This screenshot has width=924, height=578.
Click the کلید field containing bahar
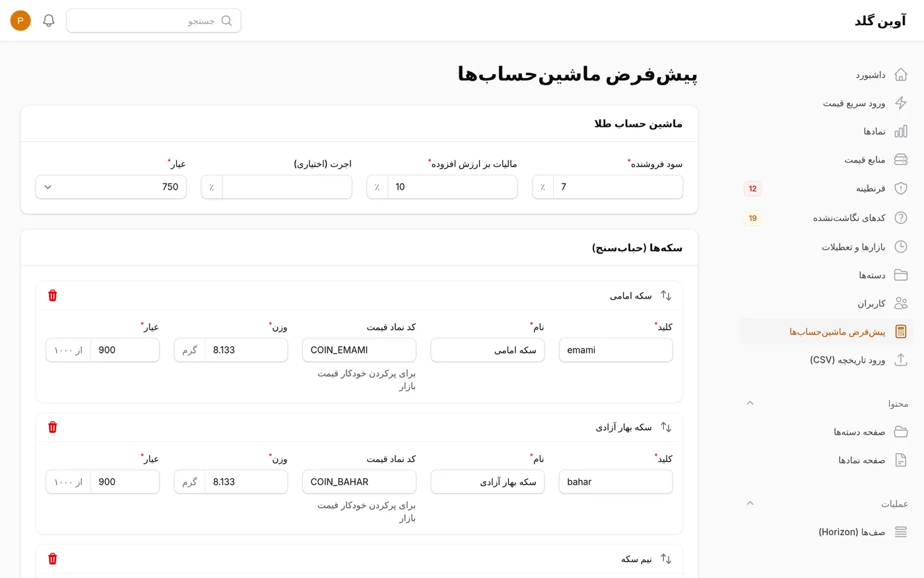(616, 482)
